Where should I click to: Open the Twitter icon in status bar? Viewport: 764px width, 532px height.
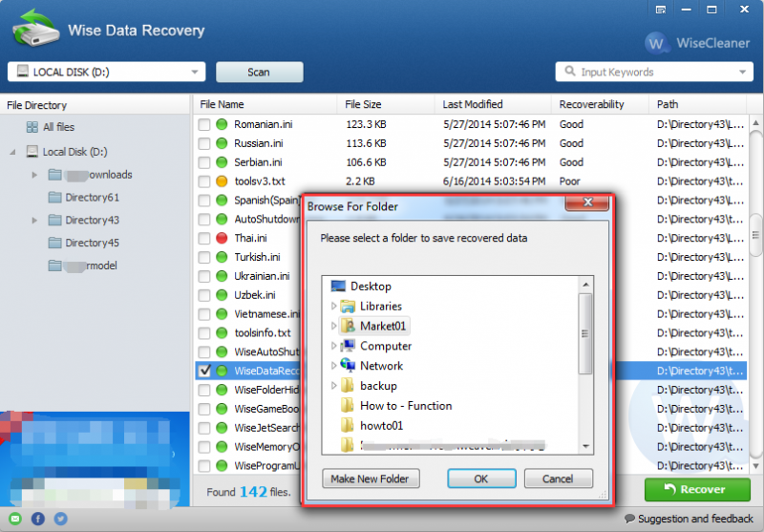61,519
